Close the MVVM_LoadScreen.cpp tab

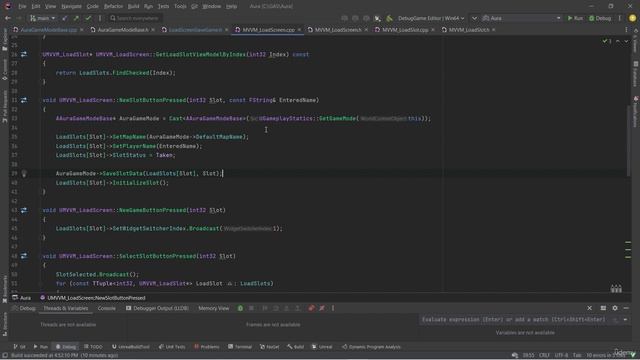(x=299, y=30)
